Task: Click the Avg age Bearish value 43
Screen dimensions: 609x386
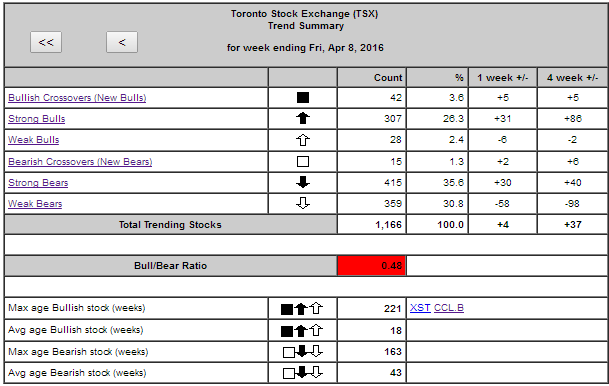Action: coord(396,373)
